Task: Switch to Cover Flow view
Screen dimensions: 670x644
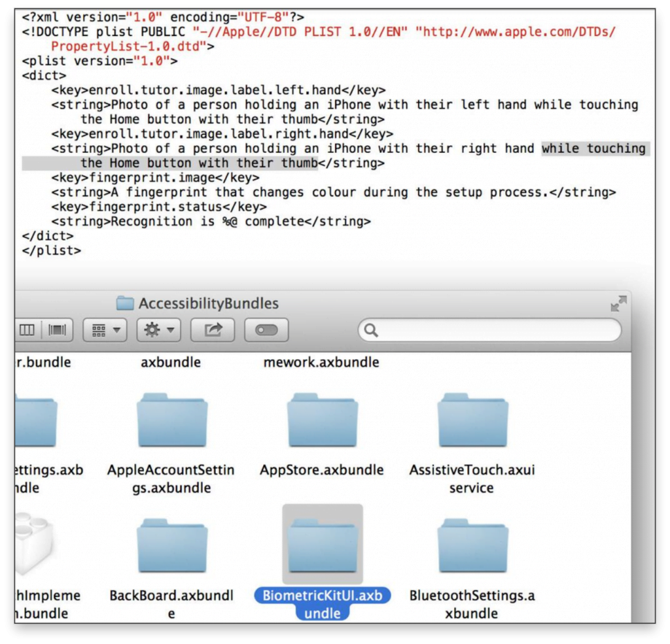Action: (58, 330)
